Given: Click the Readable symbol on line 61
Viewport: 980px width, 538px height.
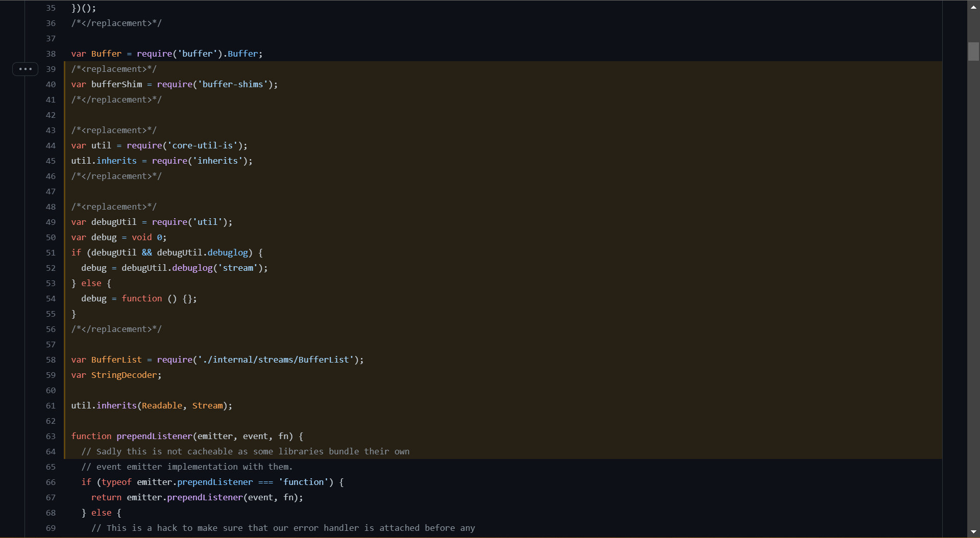Looking at the screenshot, I should click(162, 405).
